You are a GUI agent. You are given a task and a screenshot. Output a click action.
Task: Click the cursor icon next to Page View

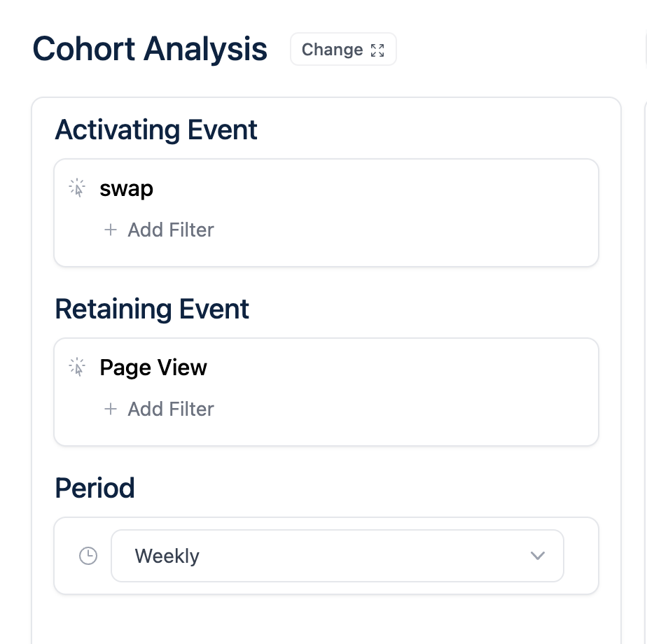click(77, 367)
